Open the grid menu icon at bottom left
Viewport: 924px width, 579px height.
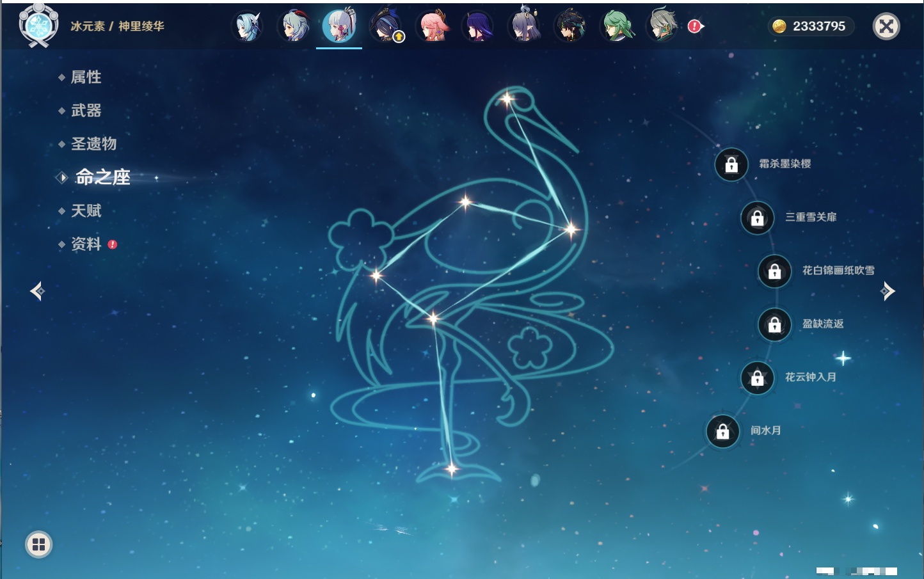(x=38, y=544)
